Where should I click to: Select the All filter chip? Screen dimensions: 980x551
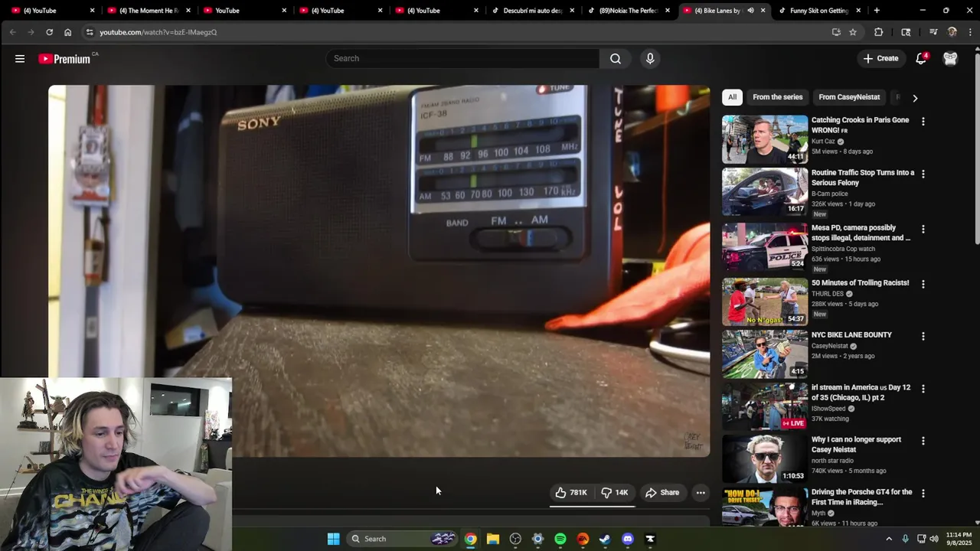[732, 97]
